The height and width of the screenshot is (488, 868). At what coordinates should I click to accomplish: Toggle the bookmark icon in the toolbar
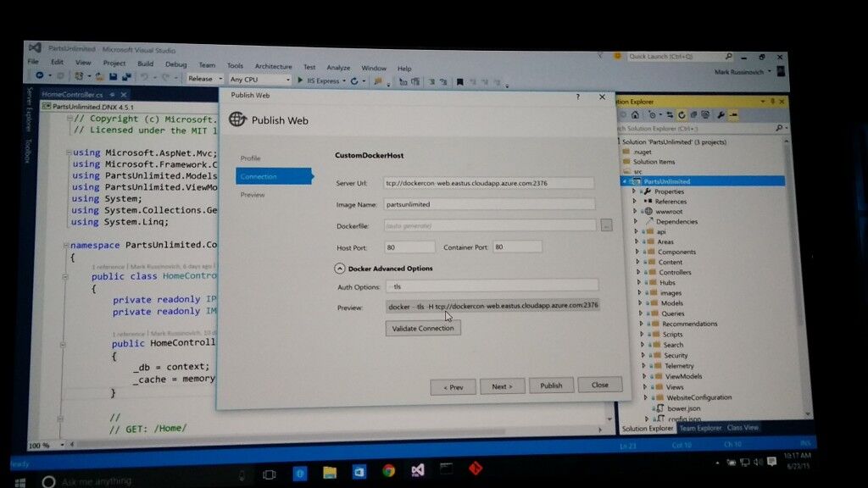click(x=459, y=82)
